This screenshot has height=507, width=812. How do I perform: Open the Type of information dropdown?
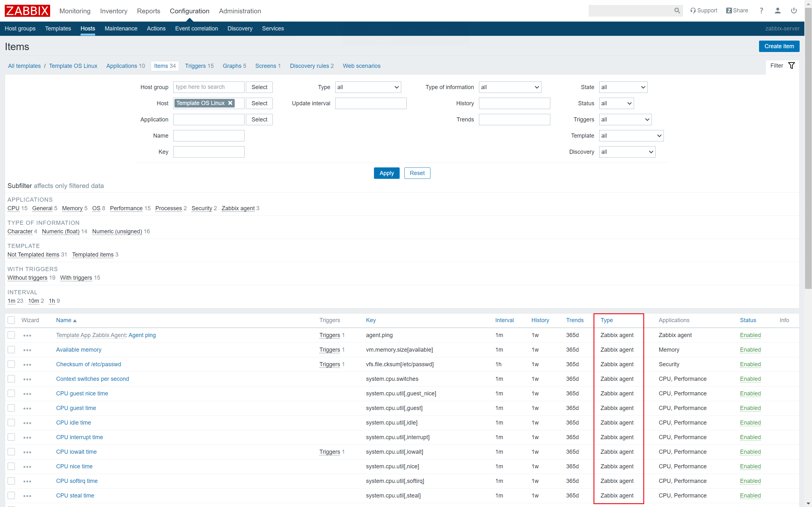point(510,87)
